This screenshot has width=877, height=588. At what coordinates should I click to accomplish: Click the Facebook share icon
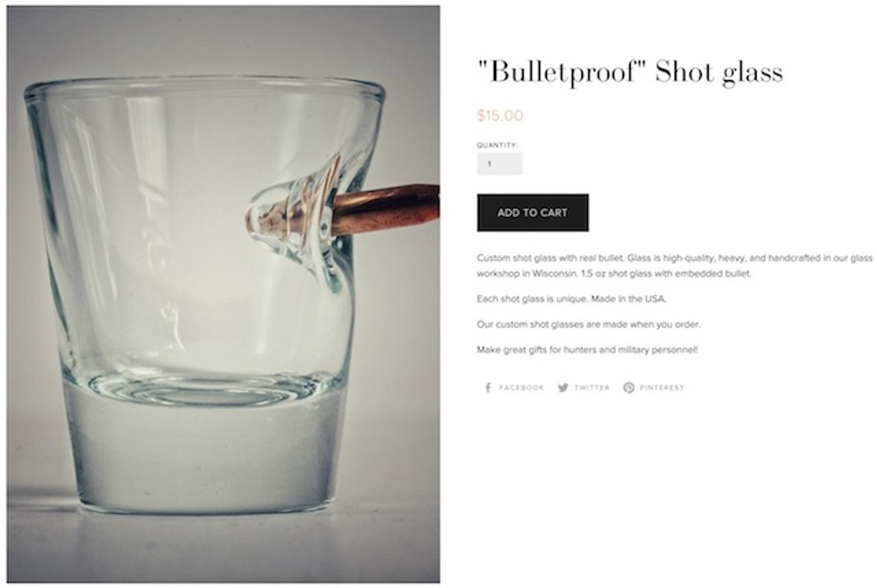click(488, 388)
